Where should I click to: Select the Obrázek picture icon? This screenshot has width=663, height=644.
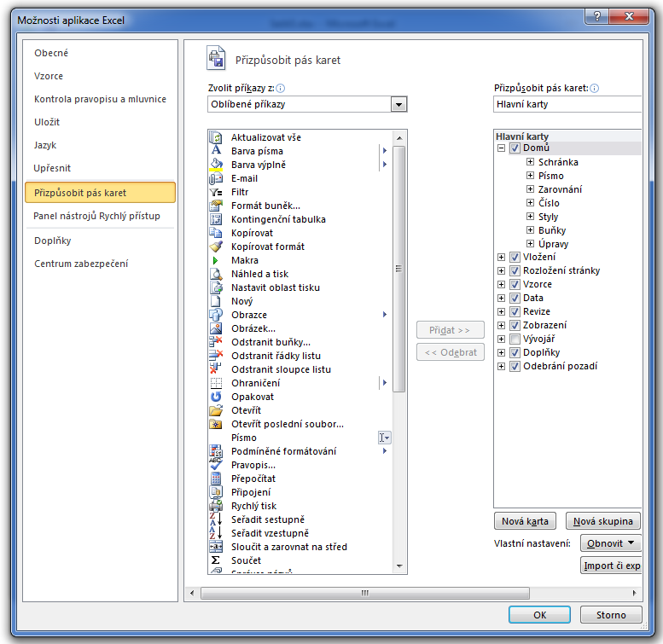click(x=216, y=328)
